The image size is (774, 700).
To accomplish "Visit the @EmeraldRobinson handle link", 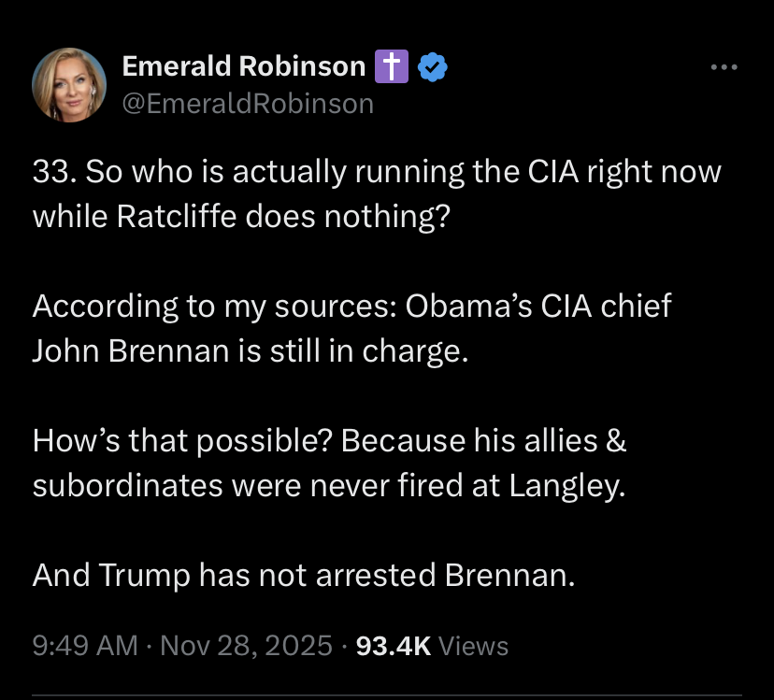I will click(x=248, y=103).
